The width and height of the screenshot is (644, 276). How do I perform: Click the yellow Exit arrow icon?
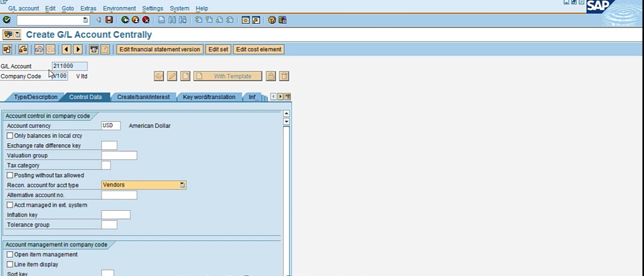(135, 20)
